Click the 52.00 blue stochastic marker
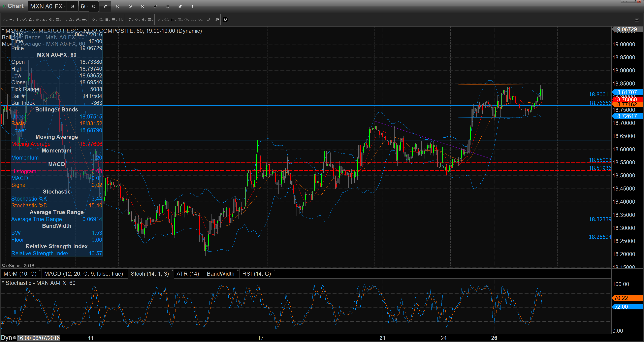 tap(627, 307)
